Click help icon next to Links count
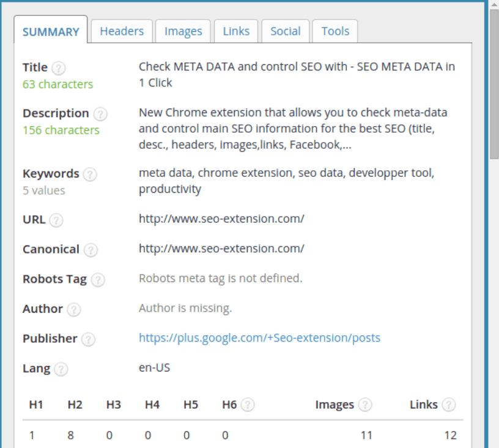 449,405
